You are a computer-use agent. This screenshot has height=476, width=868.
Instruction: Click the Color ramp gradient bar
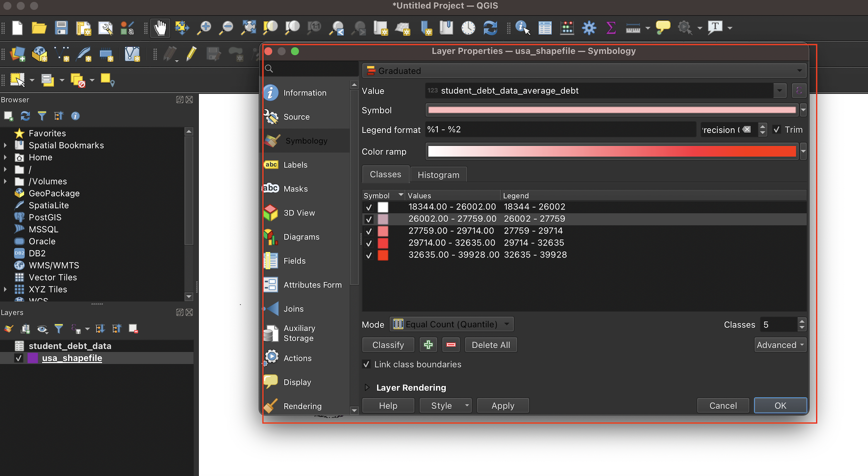pos(612,151)
